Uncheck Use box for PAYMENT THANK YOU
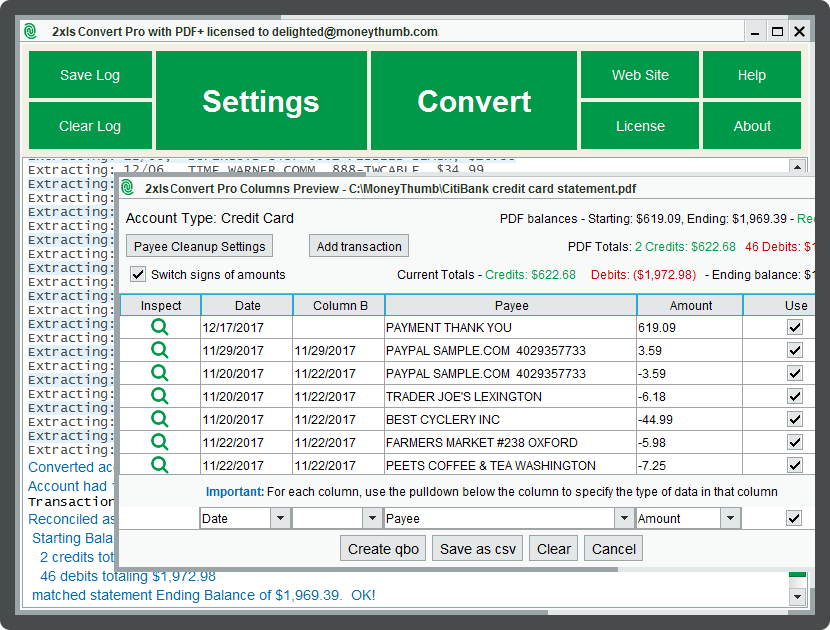 [x=795, y=327]
